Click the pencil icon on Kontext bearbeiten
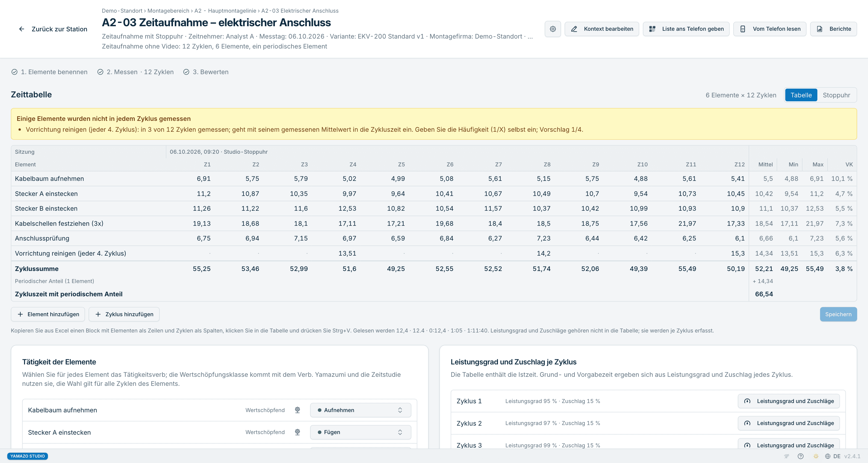Viewport: 868px width, 463px height. (574, 29)
